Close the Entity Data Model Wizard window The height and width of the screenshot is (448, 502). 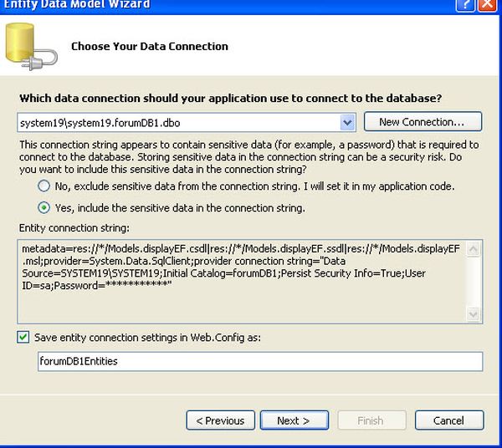coord(489,4)
